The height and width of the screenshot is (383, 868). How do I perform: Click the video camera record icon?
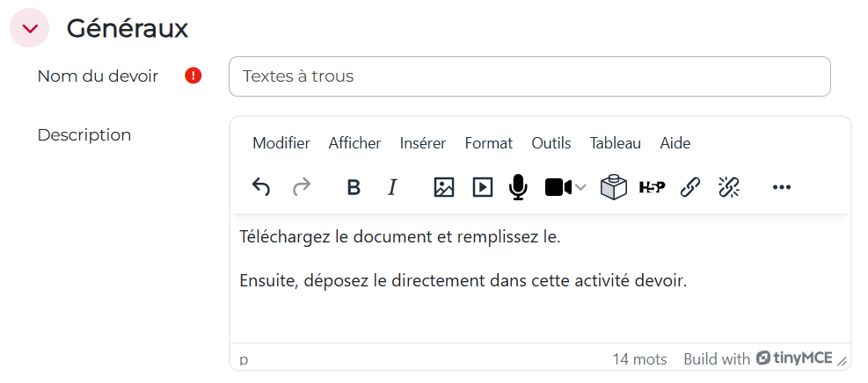pyautogui.click(x=558, y=187)
